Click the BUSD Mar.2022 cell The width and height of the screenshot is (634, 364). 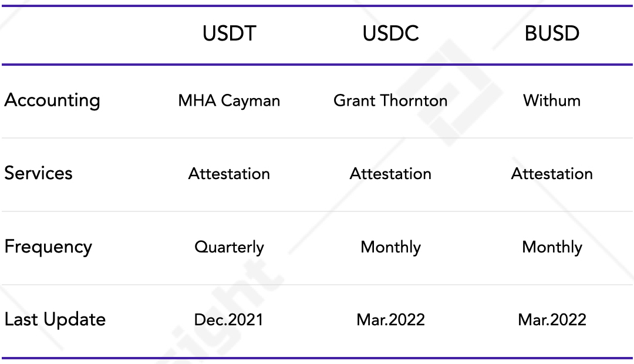(552, 320)
